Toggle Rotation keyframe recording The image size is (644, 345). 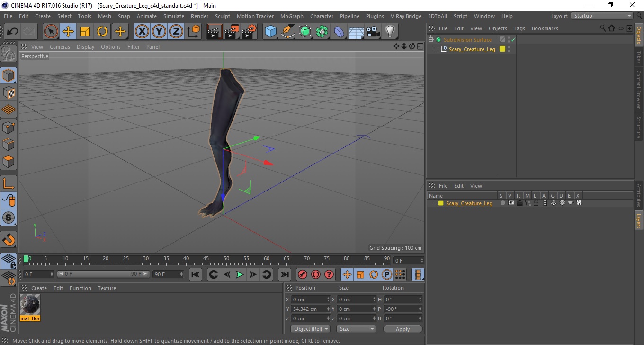click(x=374, y=274)
